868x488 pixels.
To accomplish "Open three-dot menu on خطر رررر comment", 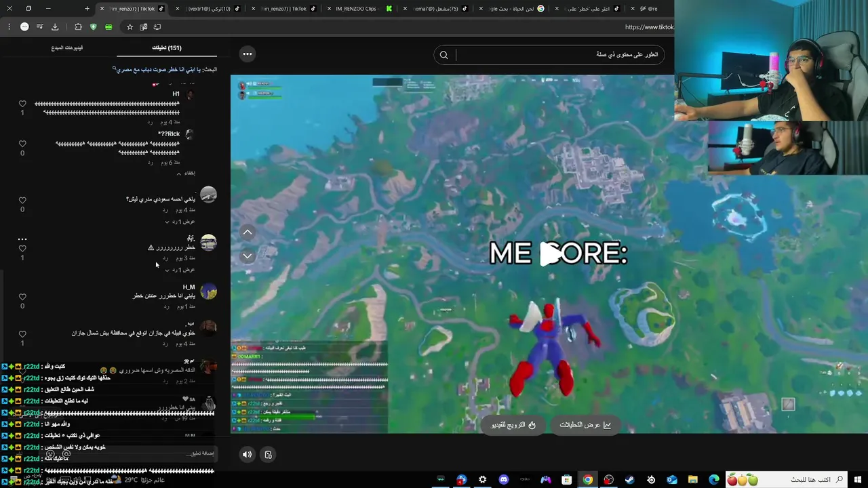I will pyautogui.click(x=22, y=239).
